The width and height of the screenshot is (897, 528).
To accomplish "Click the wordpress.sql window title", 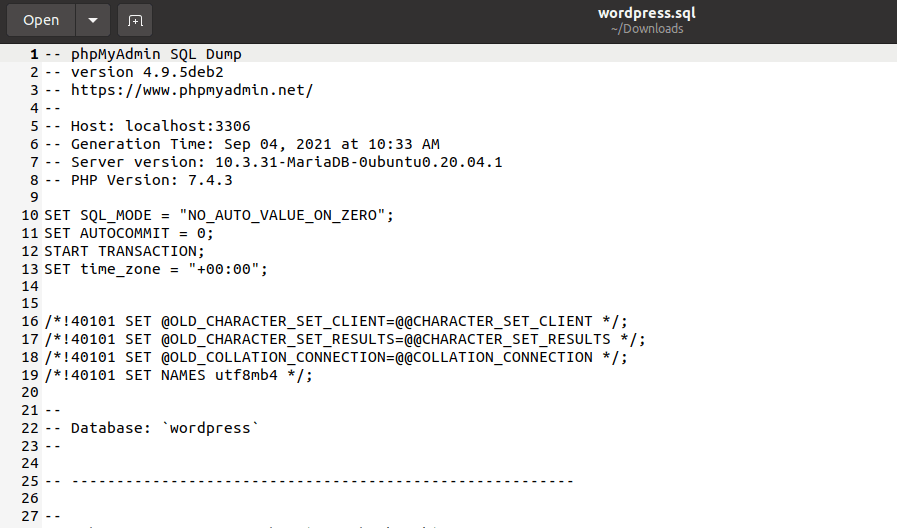I will 646,13.
